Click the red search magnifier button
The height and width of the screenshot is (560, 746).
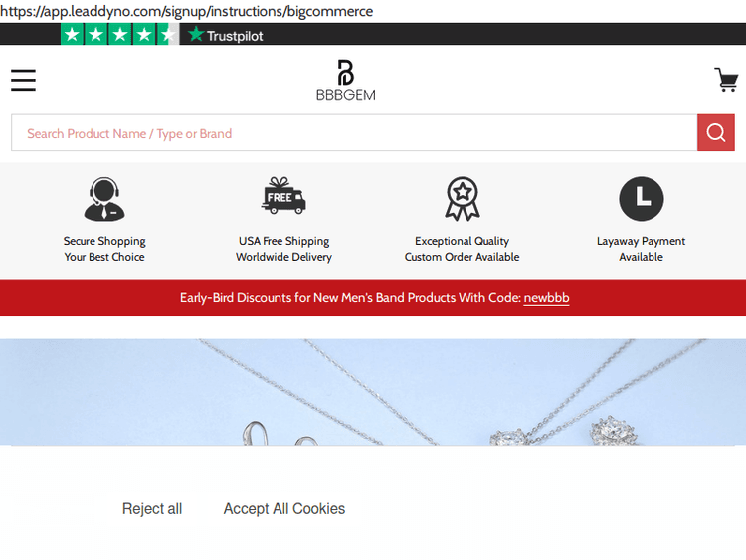click(x=715, y=133)
